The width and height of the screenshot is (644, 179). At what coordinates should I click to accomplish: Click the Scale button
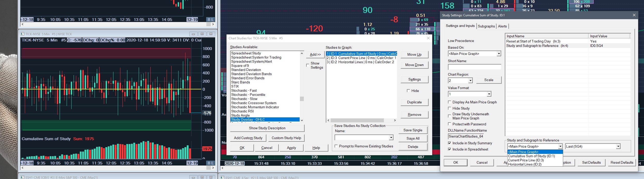488,80
